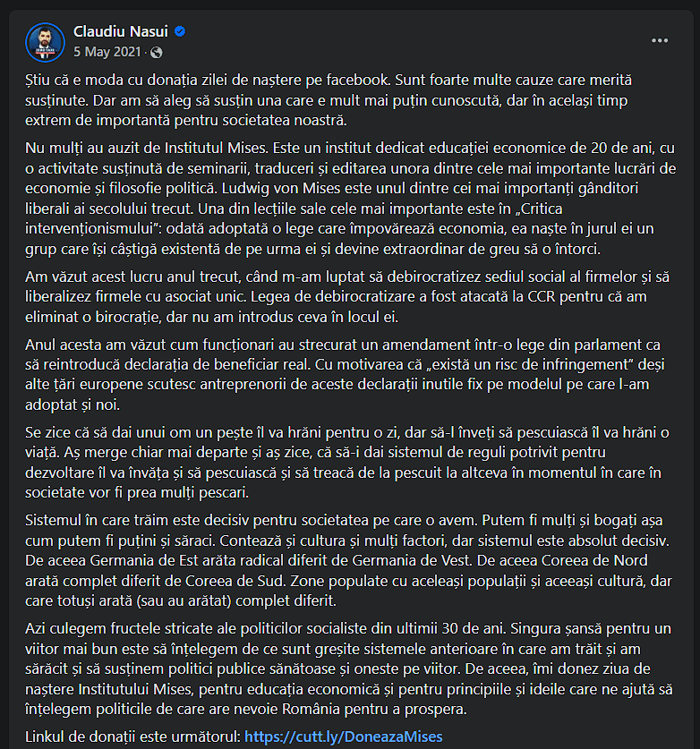700x749 pixels.
Task: Expand post settings from the ellipsis dropdown
Action: [x=660, y=40]
